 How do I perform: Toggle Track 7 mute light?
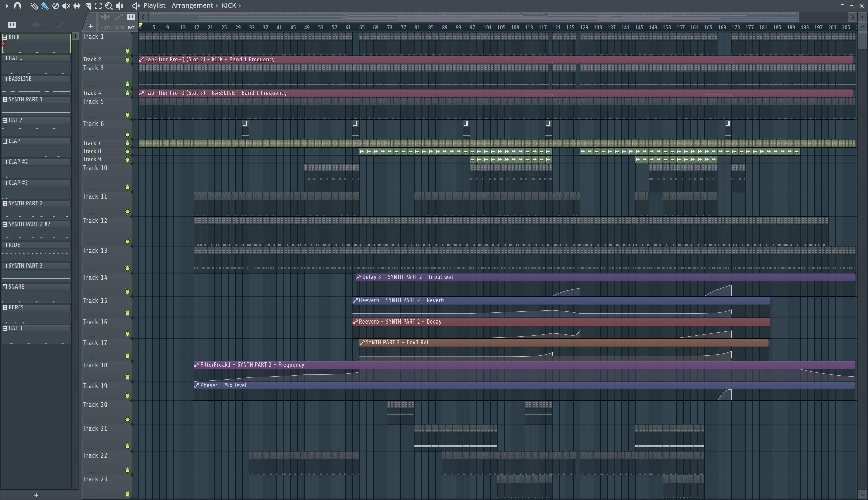click(128, 143)
